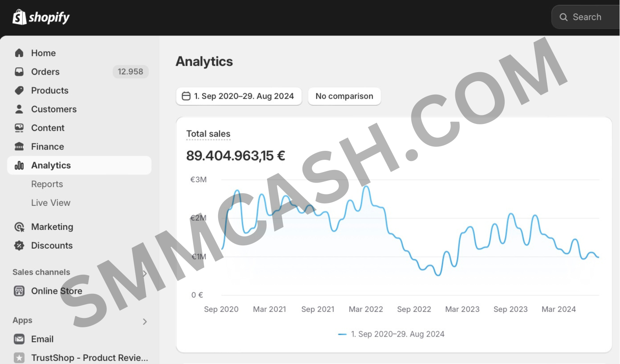
Task: Open Discounts using its icon
Action: (19, 245)
